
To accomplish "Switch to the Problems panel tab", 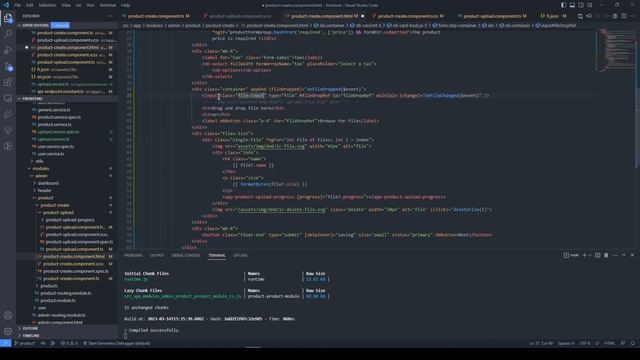I will 133,255.
